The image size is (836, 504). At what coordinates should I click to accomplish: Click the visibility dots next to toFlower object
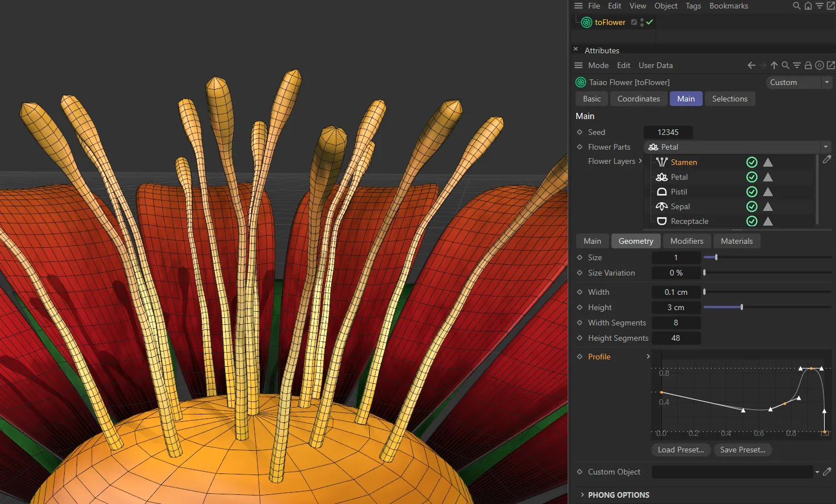click(642, 22)
